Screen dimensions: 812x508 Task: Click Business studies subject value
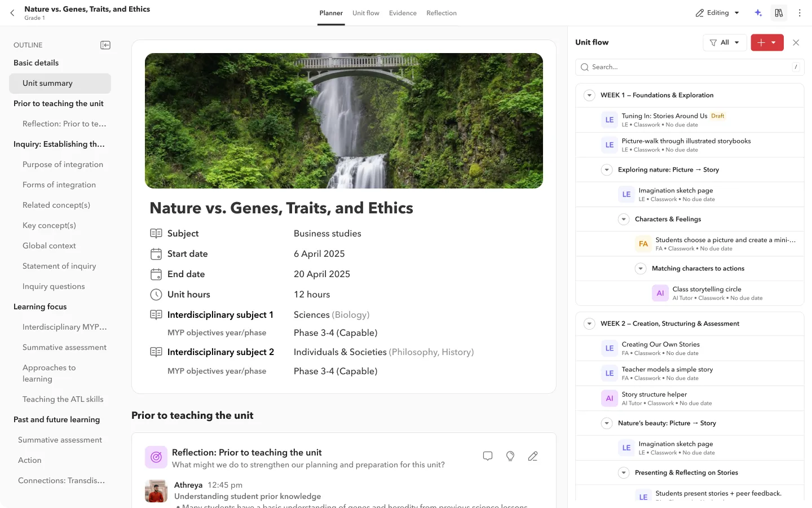(327, 234)
